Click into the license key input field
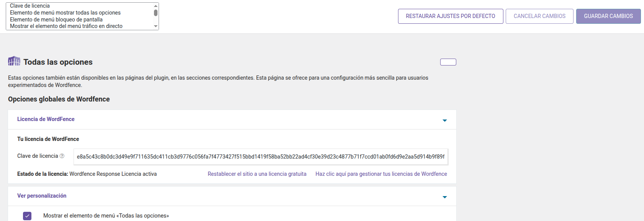The width and height of the screenshot is (644, 221). [261, 157]
